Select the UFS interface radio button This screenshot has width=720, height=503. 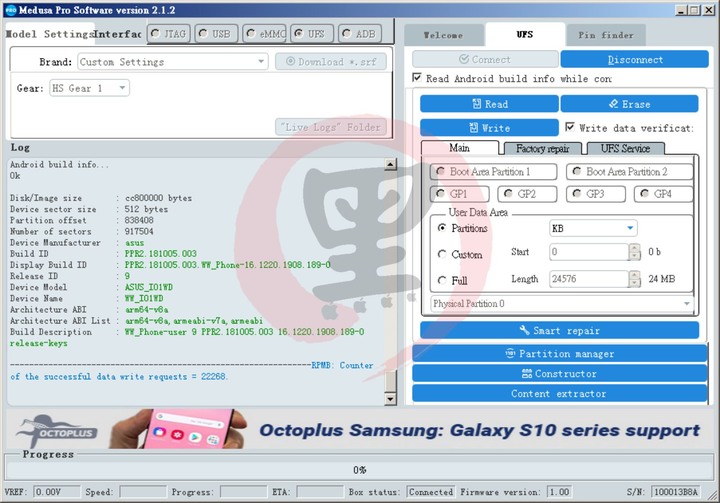pos(312,34)
